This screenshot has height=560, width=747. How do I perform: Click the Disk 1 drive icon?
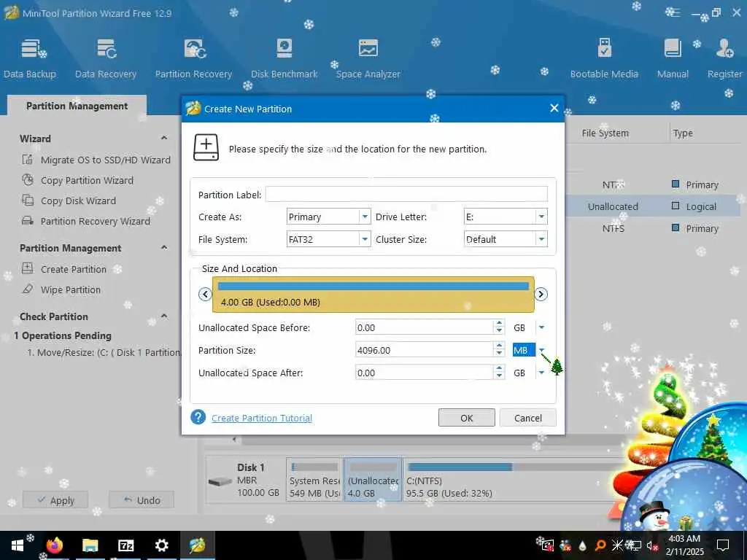220,481
